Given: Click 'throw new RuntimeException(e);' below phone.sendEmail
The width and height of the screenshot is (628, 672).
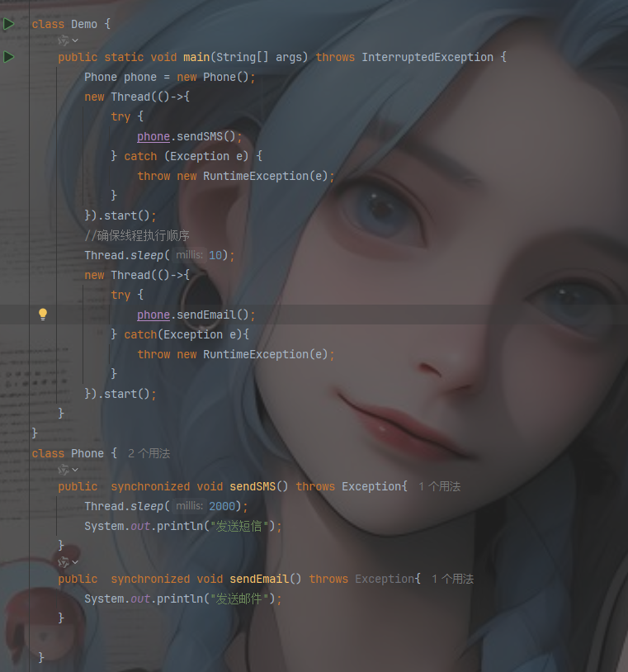Looking at the screenshot, I should [x=236, y=354].
